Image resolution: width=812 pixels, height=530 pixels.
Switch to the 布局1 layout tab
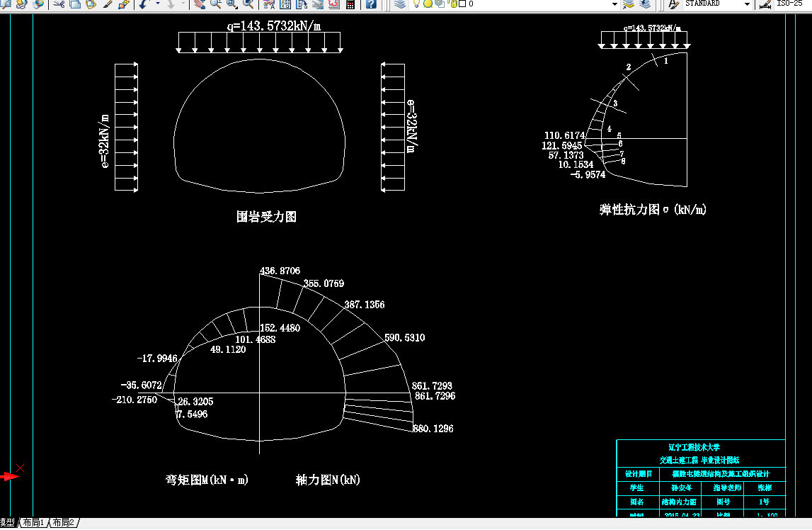pyautogui.click(x=34, y=522)
